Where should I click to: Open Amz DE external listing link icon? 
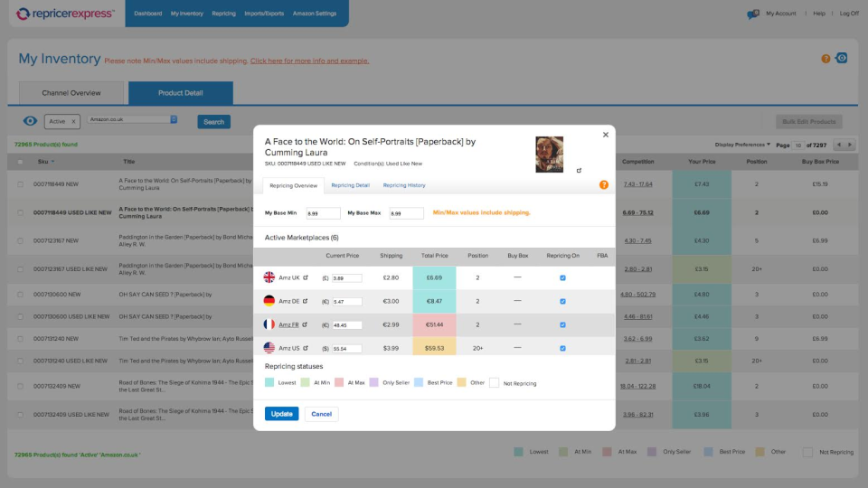[305, 301]
